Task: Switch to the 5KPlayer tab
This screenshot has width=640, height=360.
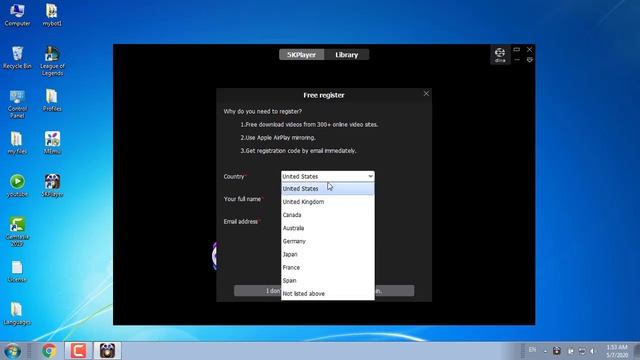Action: click(x=301, y=55)
